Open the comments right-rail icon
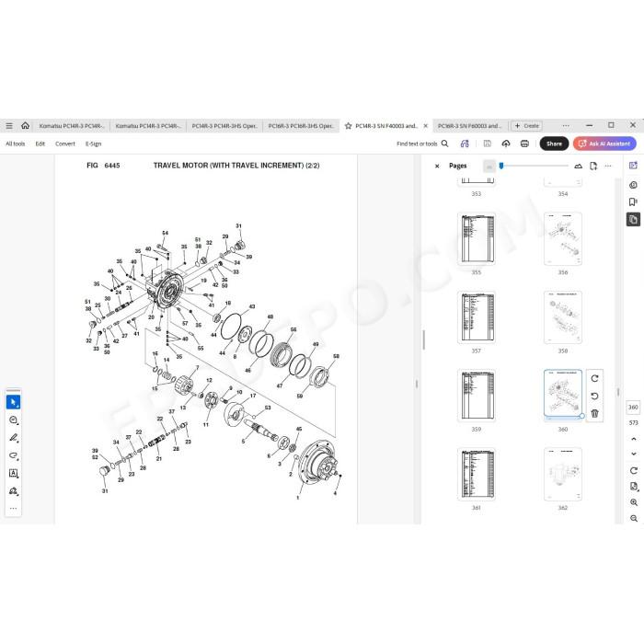Image resolution: width=644 pixels, height=644 pixels. 633,185
